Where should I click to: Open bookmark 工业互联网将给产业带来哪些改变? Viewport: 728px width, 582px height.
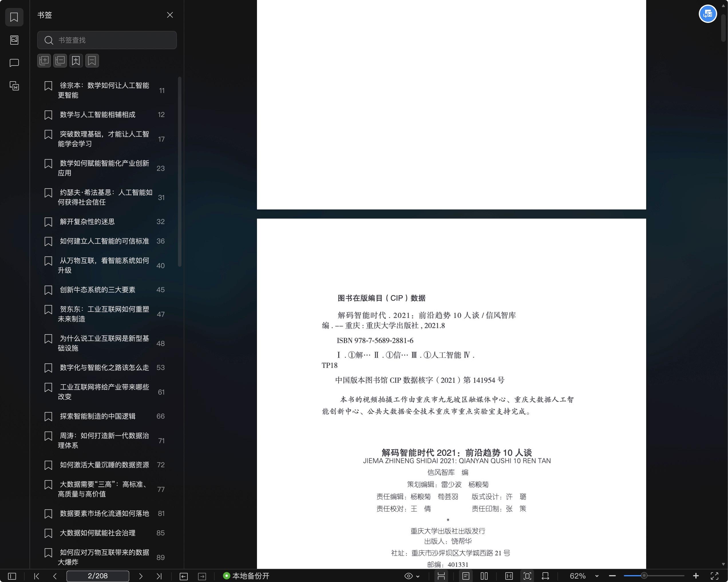click(x=105, y=392)
